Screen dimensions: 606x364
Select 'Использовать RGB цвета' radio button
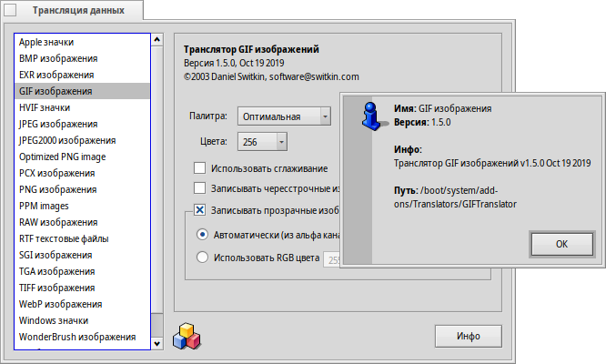(x=203, y=258)
